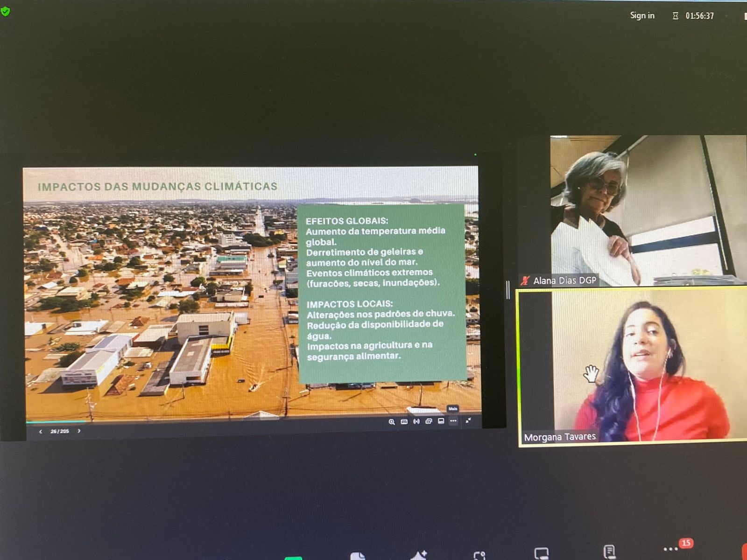The width and height of the screenshot is (747, 560).
Task: Open the notes document icon in meeting toolbar
Action: click(609, 552)
